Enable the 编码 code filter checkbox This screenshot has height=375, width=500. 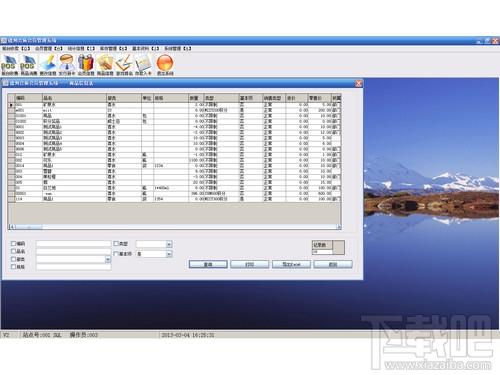[x=14, y=244]
